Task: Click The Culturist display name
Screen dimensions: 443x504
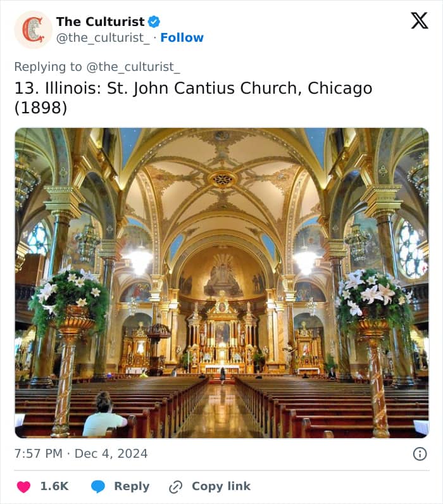Action: coord(100,22)
